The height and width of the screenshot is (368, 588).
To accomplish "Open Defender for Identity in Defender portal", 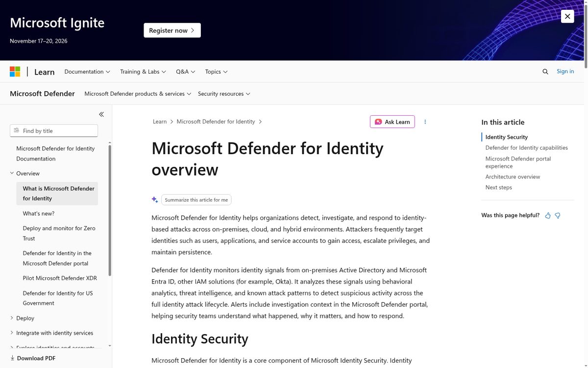I will (x=57, y=258).
